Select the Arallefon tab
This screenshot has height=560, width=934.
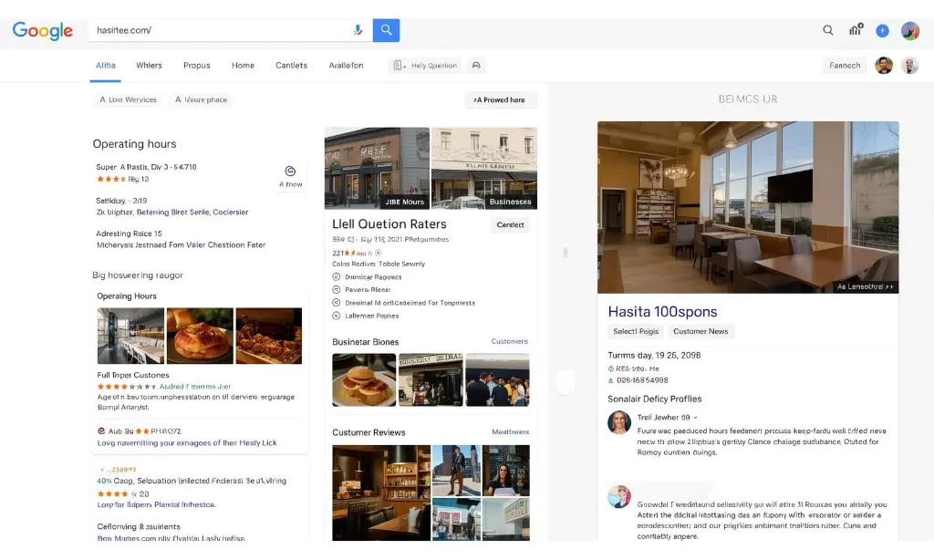[346, 66]
